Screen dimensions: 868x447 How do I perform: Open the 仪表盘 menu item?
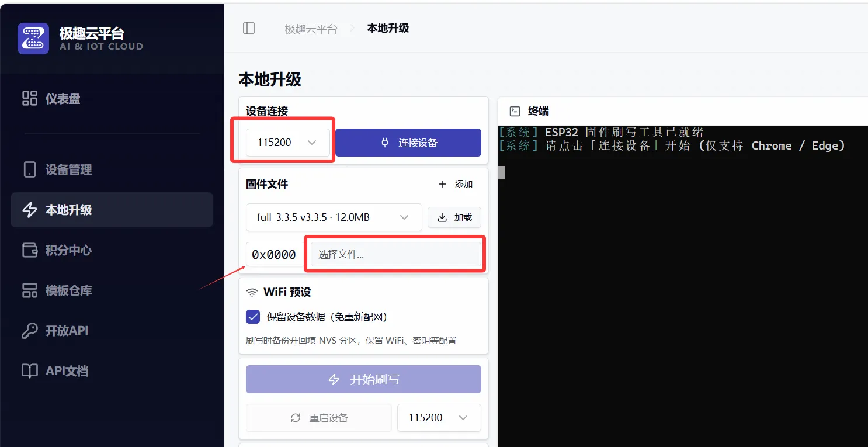tap(112, 98)
